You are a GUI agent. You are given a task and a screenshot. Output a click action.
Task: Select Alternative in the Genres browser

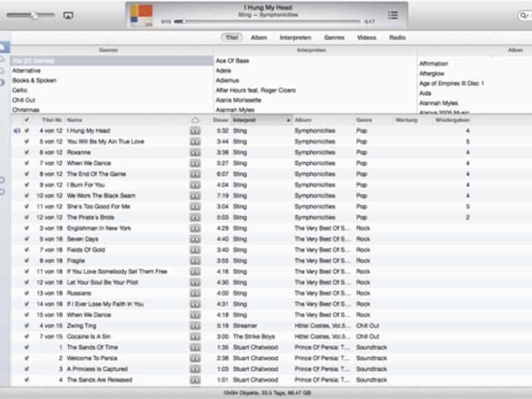tap(112, 70)
